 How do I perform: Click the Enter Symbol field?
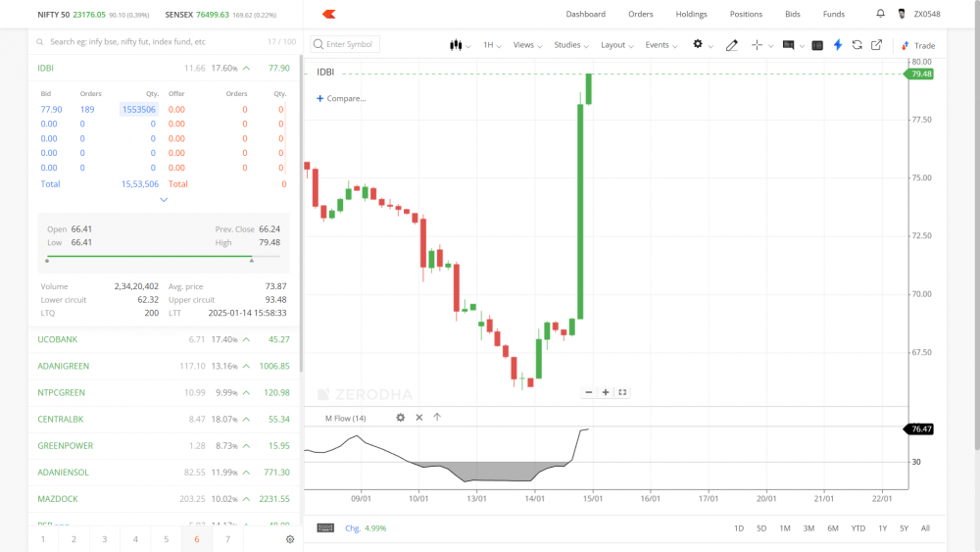345,44
